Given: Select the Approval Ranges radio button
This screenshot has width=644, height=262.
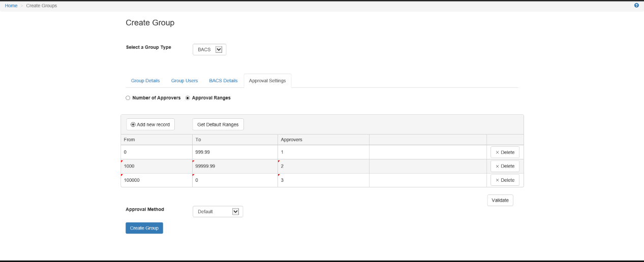Looking at the screenshot, I should 188,98.
